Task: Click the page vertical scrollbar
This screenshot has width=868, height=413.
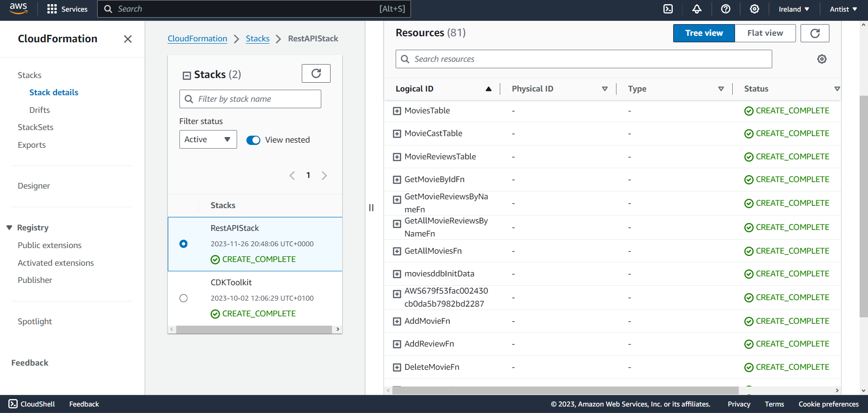Action: coord(863,206)
